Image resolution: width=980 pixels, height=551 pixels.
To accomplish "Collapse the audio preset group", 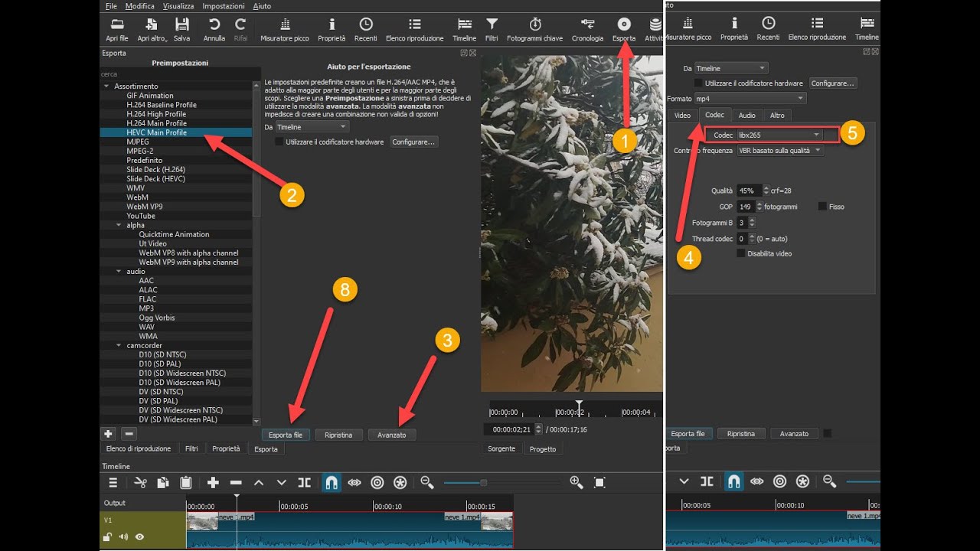I will [119, 271].
